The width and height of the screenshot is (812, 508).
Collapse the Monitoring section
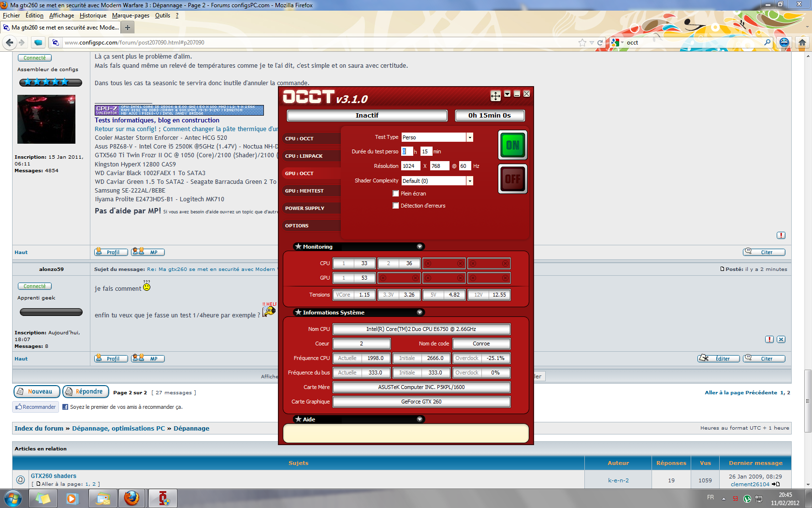(x=420, y=247)
